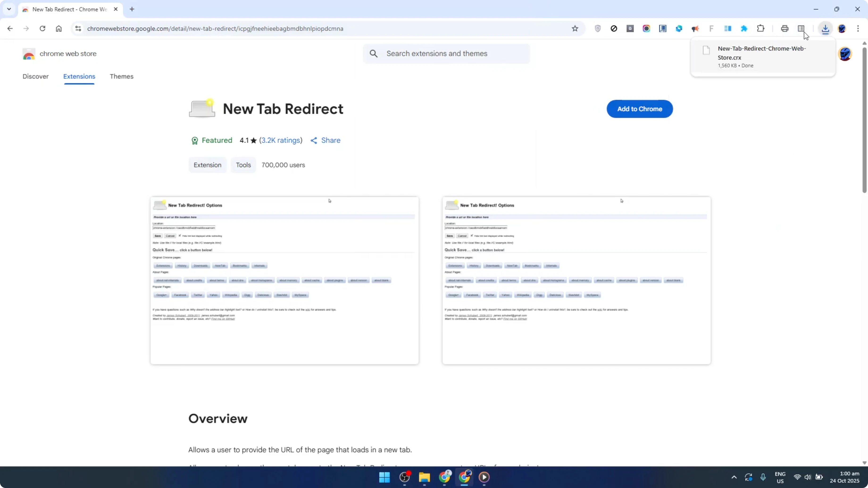Open the tab search dropdown arrow

[x=9, y=9]
